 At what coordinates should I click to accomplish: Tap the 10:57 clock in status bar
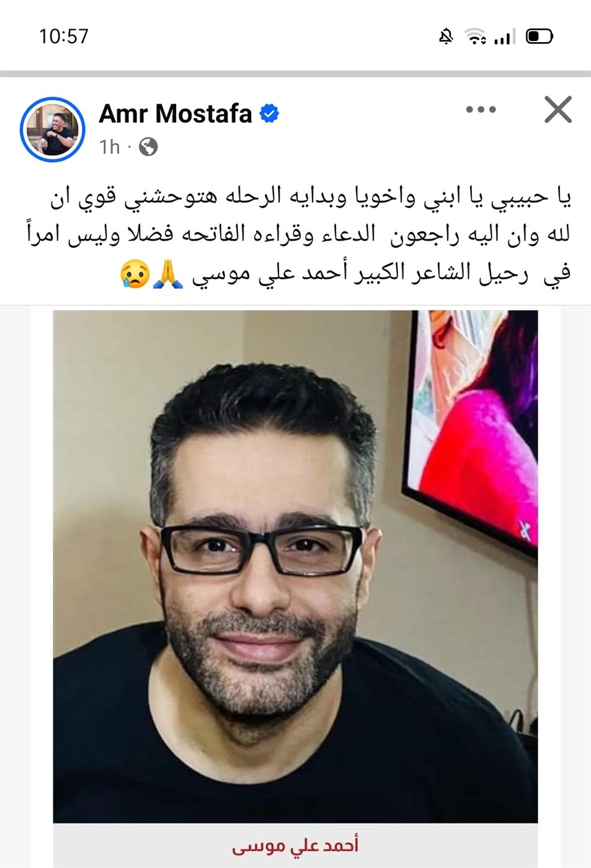(x=64, y=37)
